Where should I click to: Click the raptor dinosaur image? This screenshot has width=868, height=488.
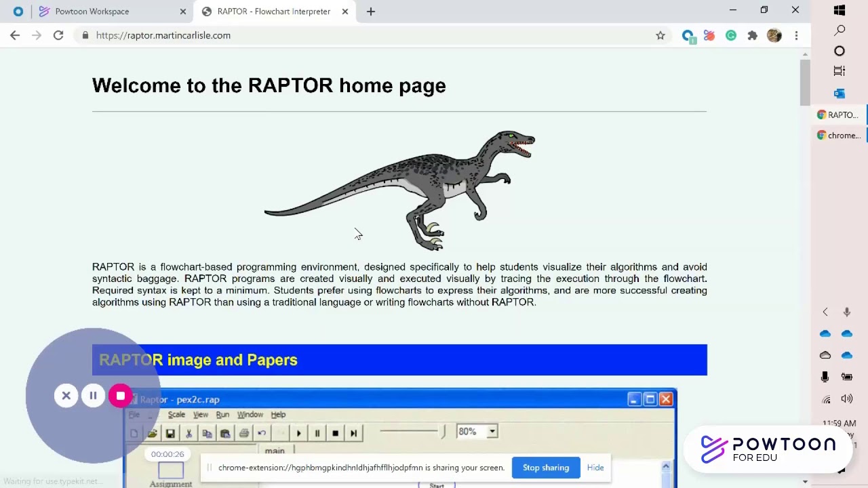[400, 190]
